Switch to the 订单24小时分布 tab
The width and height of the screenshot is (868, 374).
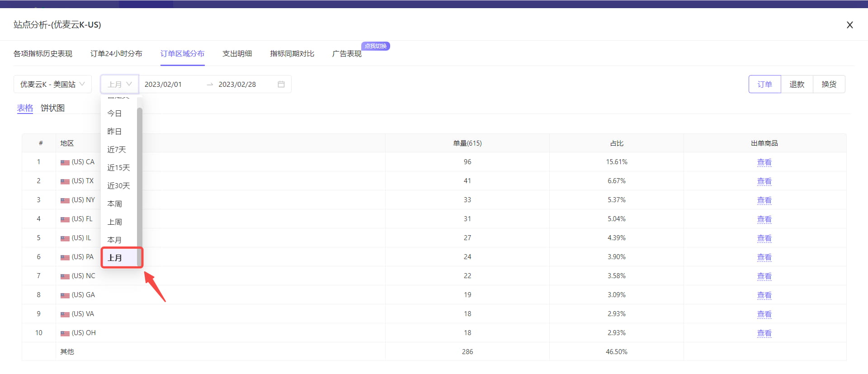point(116,53)
